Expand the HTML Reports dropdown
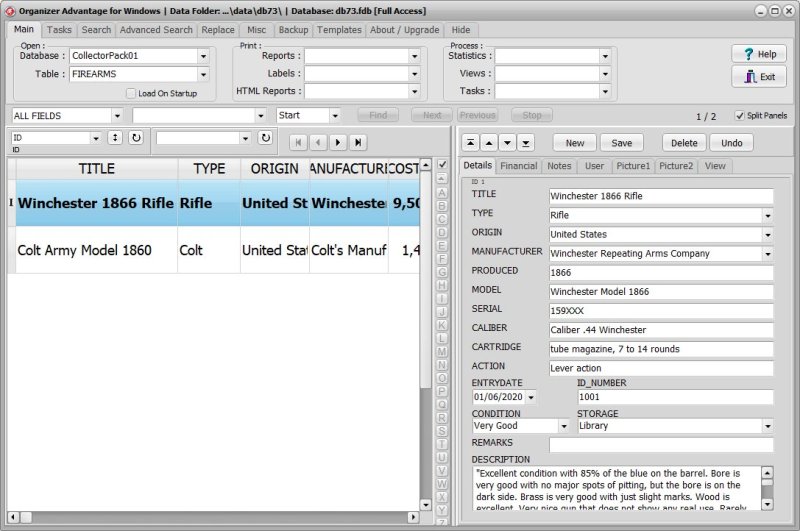 (x=414, y=92)
